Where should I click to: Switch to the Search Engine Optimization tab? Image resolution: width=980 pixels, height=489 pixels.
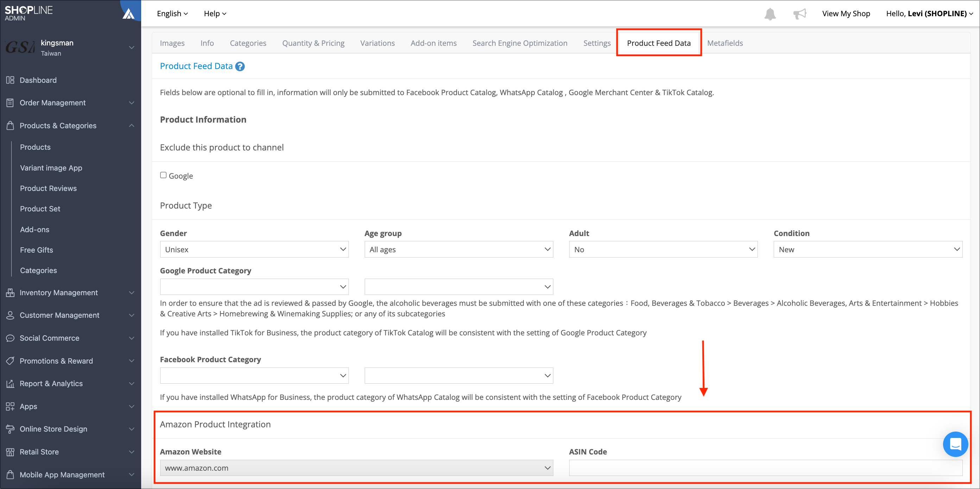520,43
